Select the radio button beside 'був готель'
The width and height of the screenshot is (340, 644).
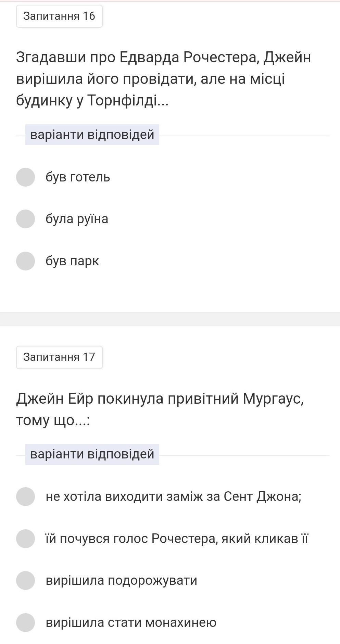(25, 177)
